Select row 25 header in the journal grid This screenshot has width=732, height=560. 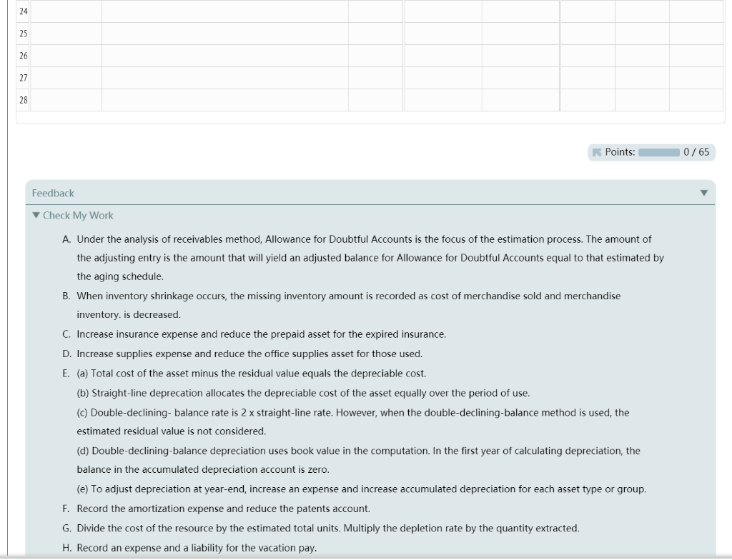coord(22,32)
